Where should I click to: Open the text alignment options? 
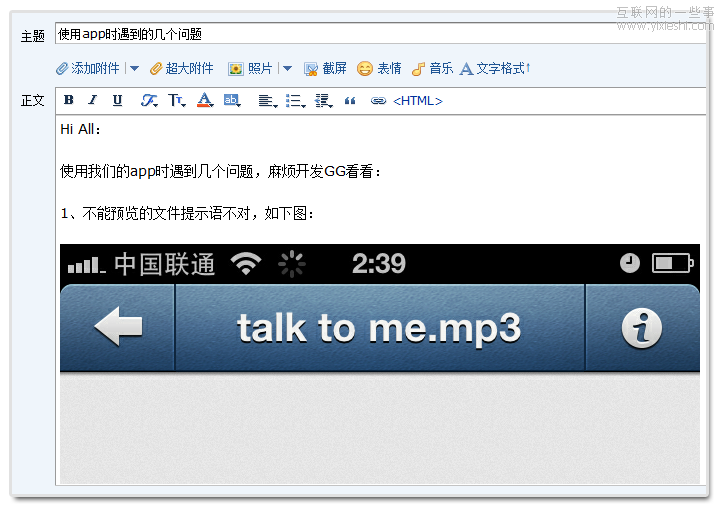(x=267, y=101)
